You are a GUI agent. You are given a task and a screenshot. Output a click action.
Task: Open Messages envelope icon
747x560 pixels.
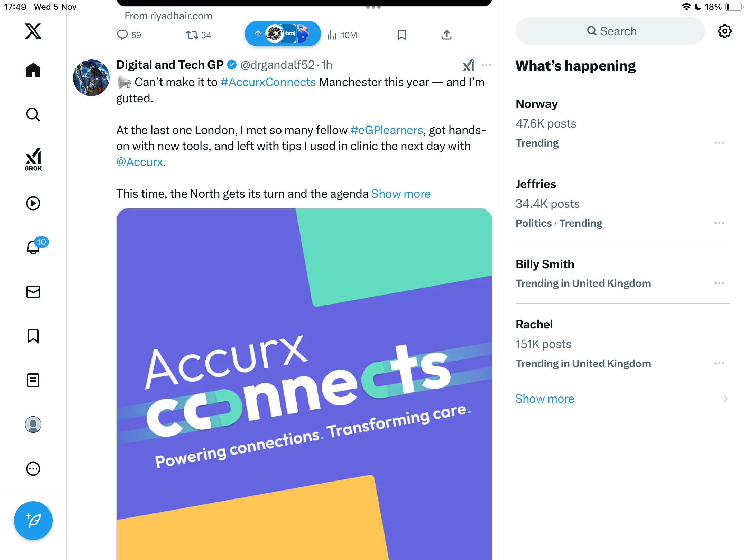pos(33,292)
